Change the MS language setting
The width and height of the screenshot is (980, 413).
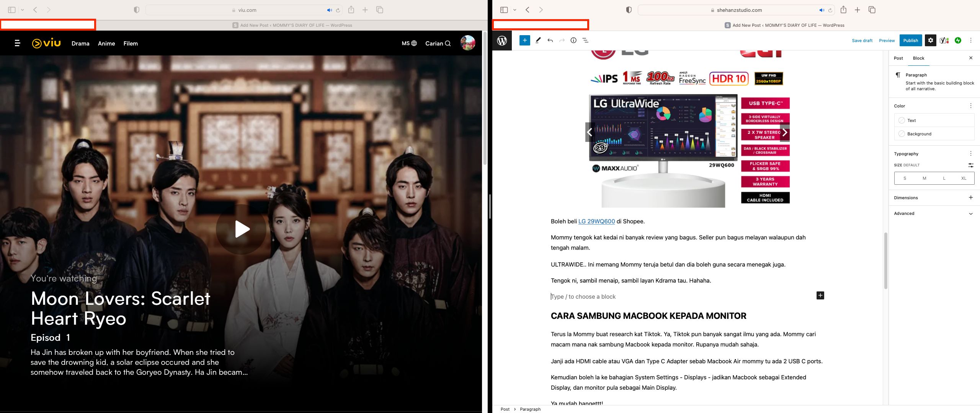click(409, 44)
